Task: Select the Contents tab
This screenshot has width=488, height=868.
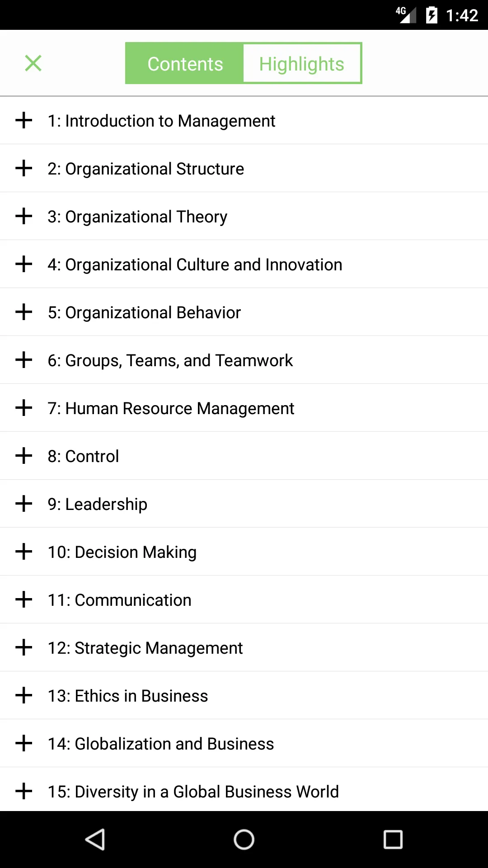Action: (x=185, y=63)
